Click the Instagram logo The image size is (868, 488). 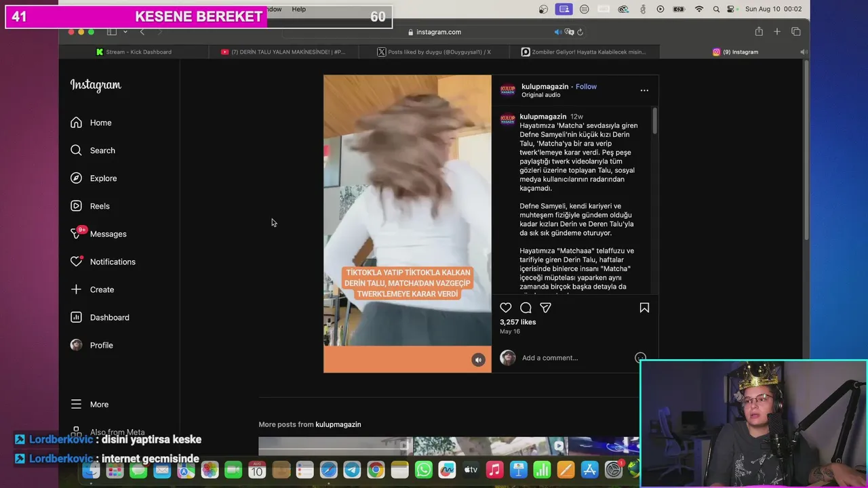pos(96,85)
